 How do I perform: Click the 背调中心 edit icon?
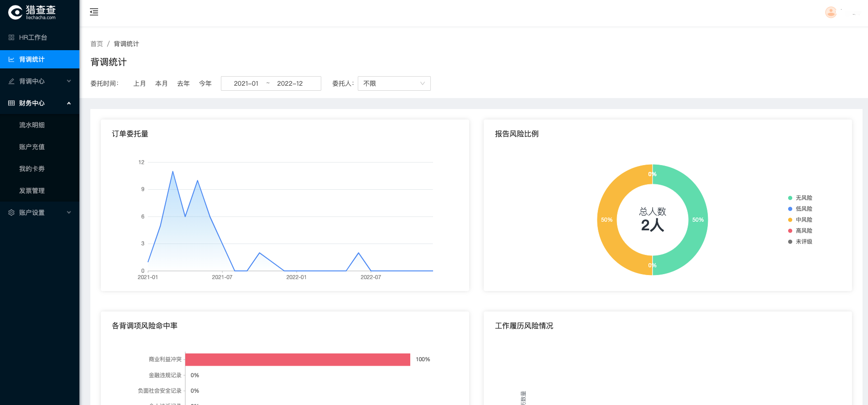point(11,81)
